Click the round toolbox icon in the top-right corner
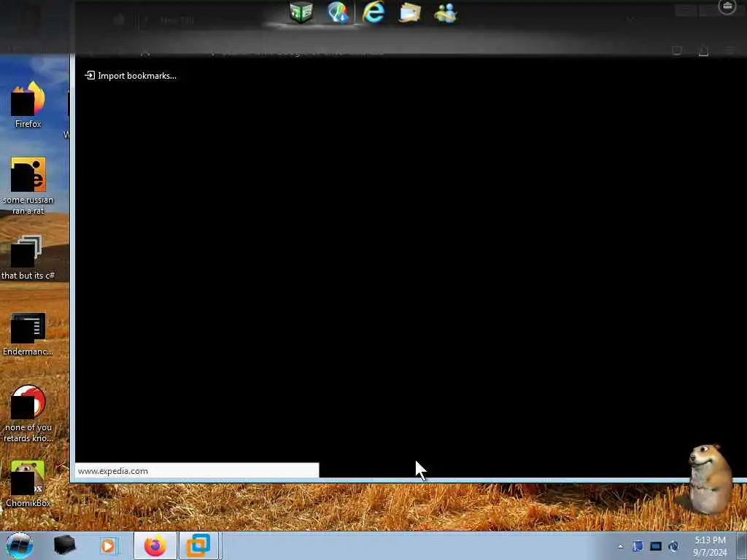Screen dimensions: 747x560 coord(727,7)
